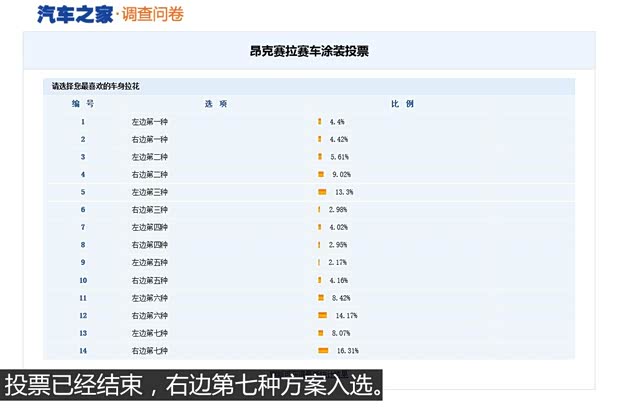Click the 汽车之家 logo

pyautogui.click(x=75, y=15)
